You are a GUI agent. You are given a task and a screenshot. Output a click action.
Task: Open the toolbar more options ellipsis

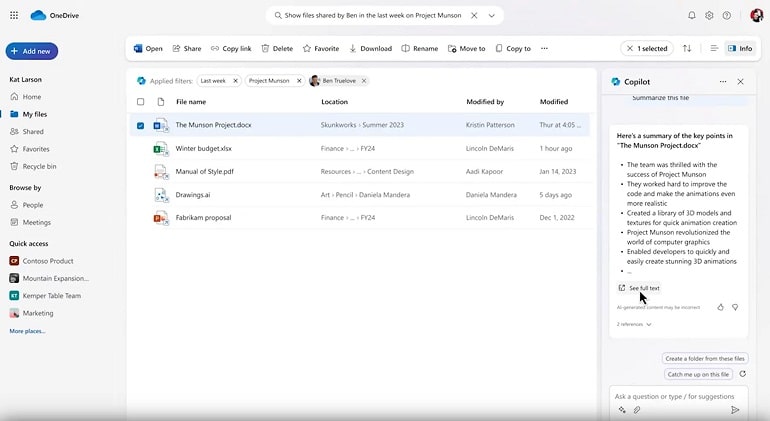point(544,48)
